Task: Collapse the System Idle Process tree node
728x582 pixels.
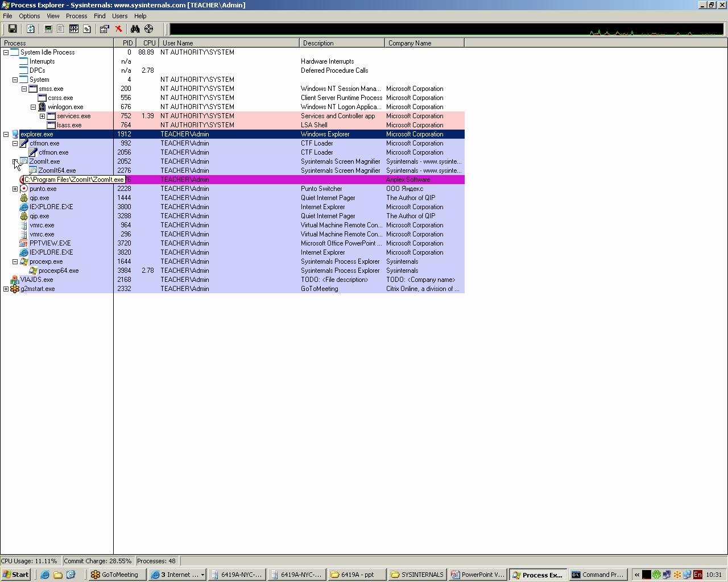Action: pos(6,52)
